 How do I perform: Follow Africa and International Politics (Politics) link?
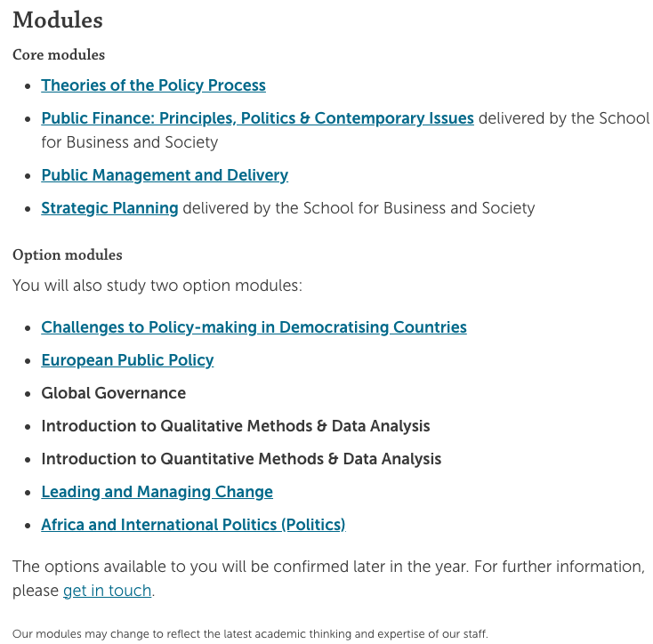click(x=193, y=525)
